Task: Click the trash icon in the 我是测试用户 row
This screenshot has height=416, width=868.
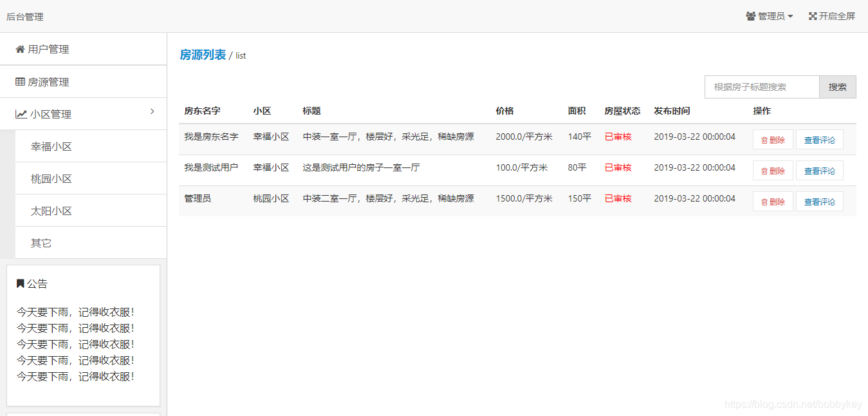Action: (x=764, y=171)
